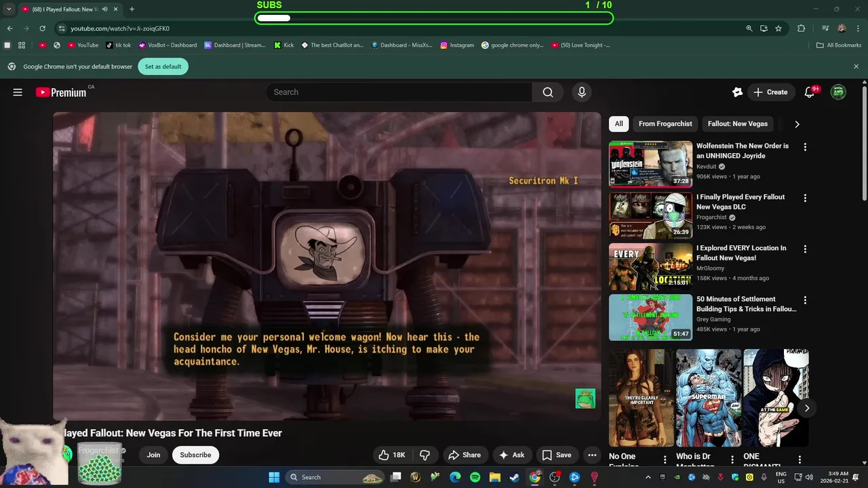Open I Explored EVERY Location thumbnail
The width and height of the screenshot is (868, 488).
click(650, 266)
